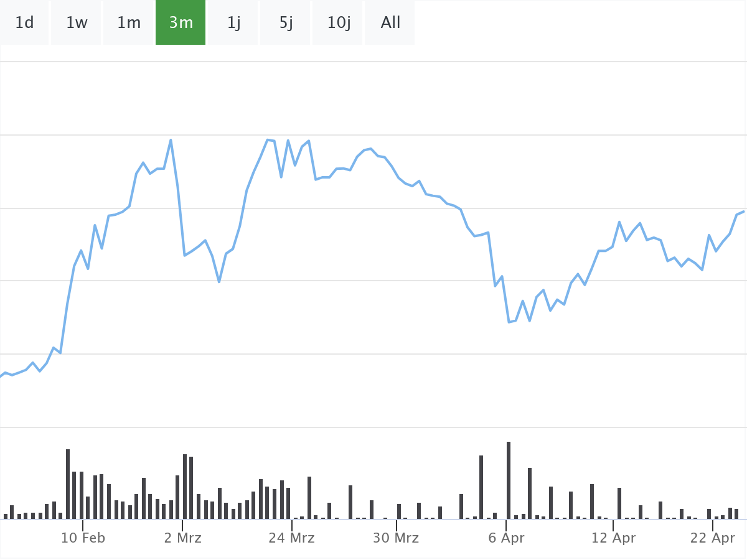Click the price line's lowest point in April
This screenshot has height=560, width=747.
509,322
